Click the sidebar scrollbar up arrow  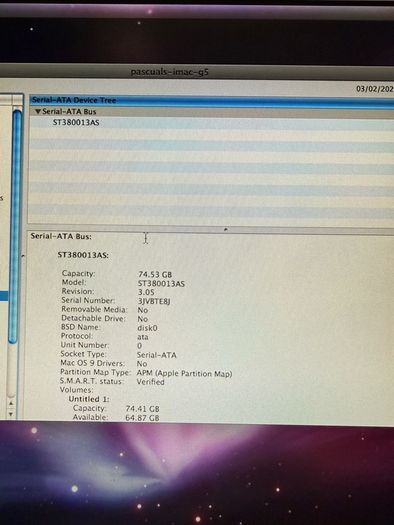click(x=11, y=403)
